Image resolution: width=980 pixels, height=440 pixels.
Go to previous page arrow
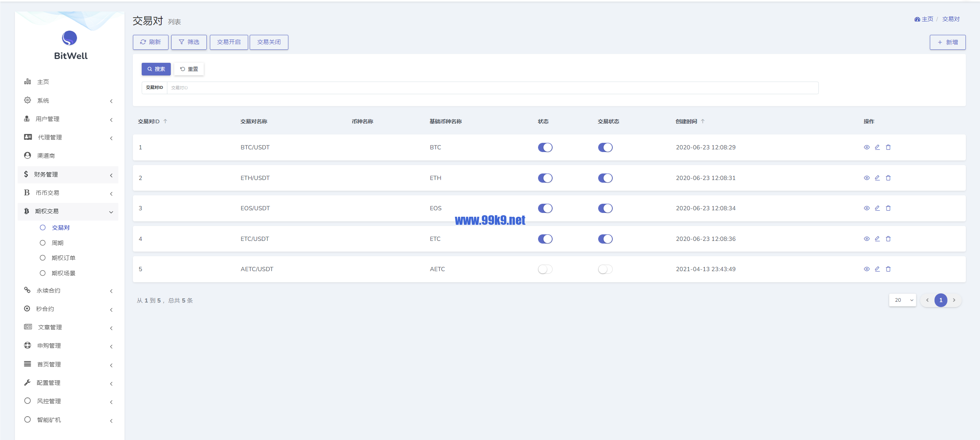(927, 300)
